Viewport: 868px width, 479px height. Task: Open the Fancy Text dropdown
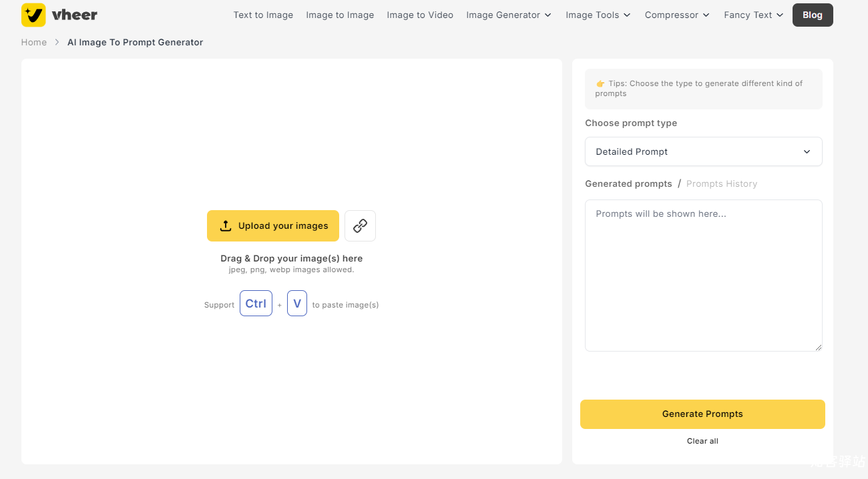(x=753, y=15)
